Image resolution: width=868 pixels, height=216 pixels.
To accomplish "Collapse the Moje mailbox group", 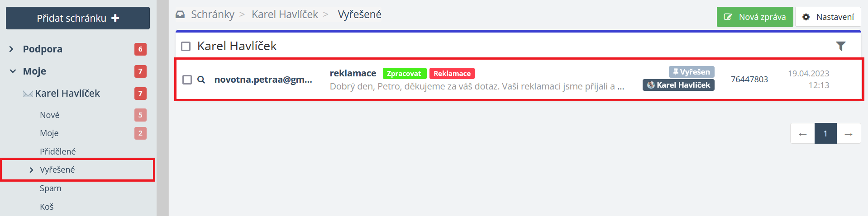I will (13, 71).
